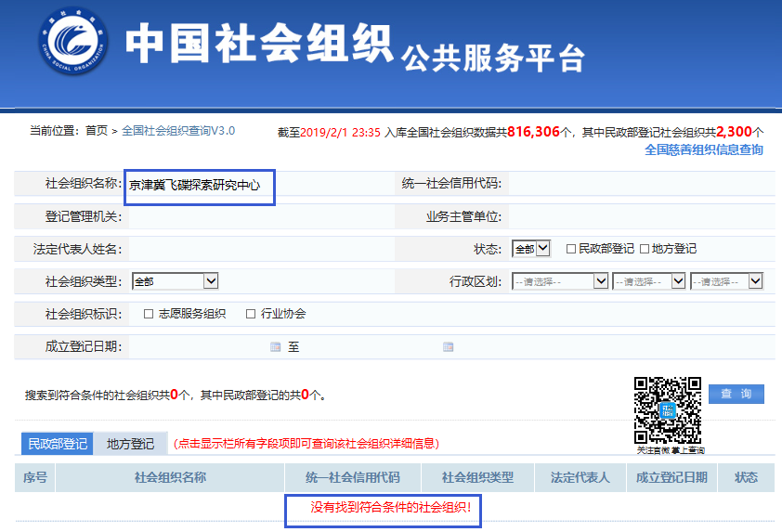This screenshot has height=532, width=782.
Task: Check the 地方登记 status checkbox
Action: (x=645, y=248)
